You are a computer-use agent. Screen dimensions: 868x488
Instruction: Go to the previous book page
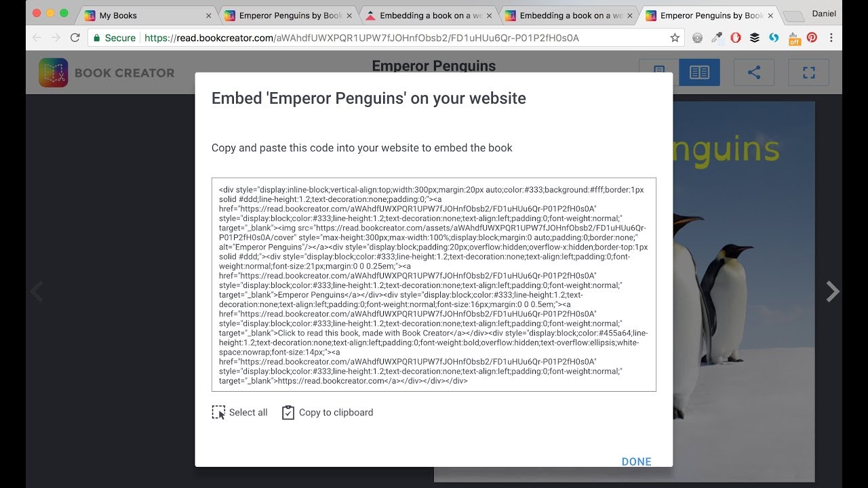click(36, 291)
